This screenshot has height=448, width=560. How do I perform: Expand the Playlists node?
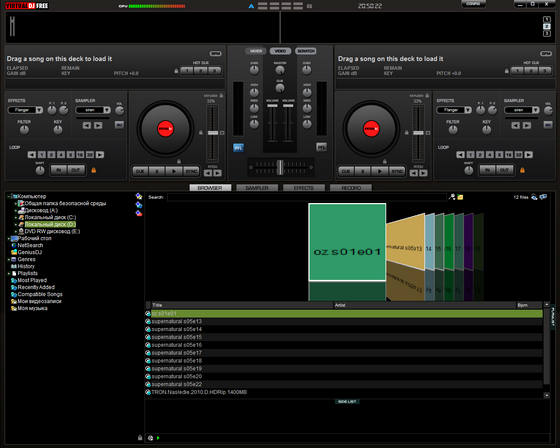pos(9,273)
